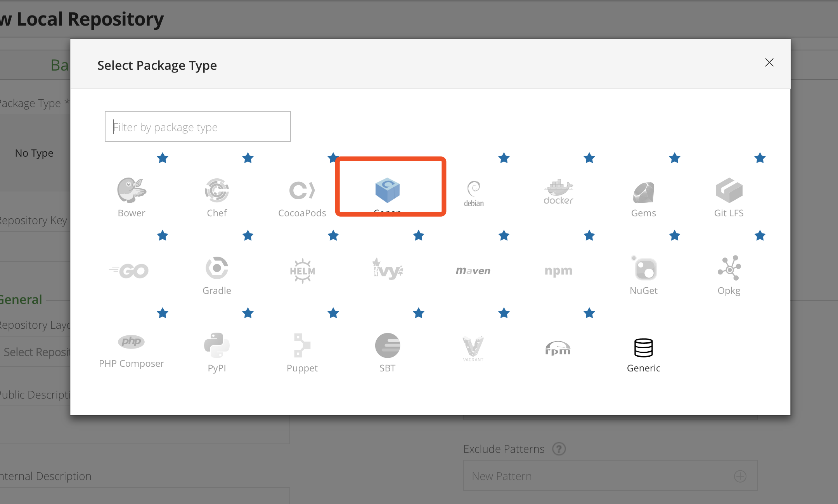838x504 pixels.
Task: Select the npm package type icon
Action: coord(557,271)
